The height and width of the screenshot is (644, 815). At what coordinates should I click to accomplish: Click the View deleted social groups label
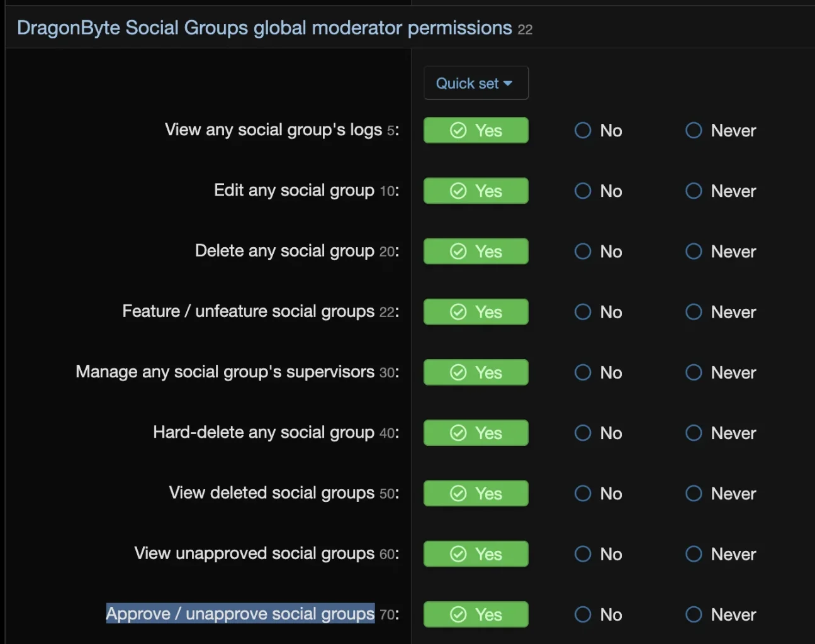[271, 492]
